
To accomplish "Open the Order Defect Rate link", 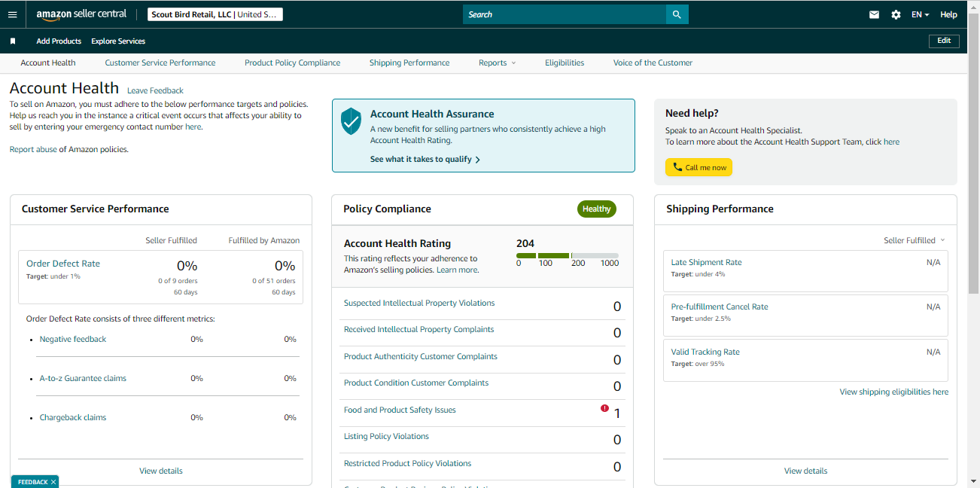I will click(x=63, y=264).
